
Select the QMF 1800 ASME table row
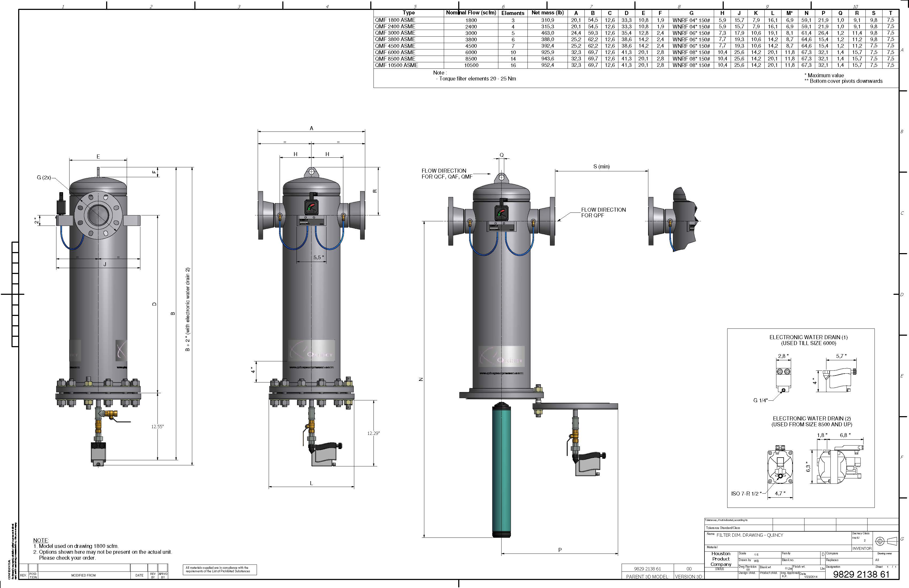(395, 20)
